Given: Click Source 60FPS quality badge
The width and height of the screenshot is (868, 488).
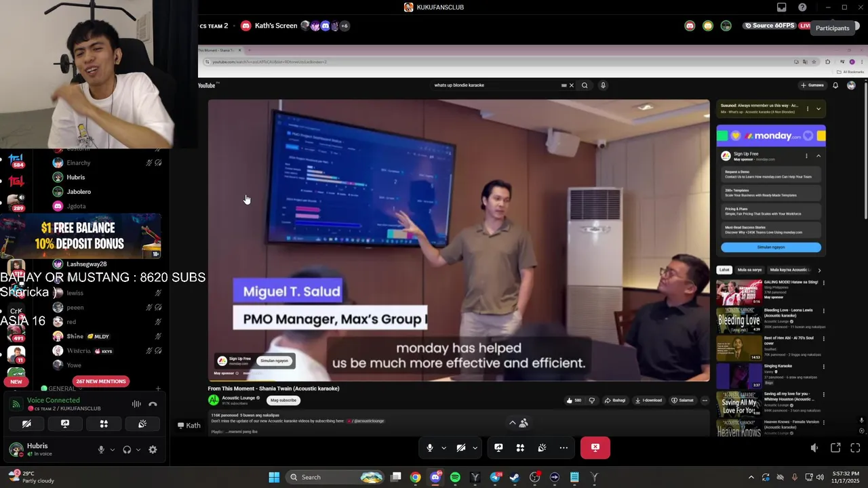Looking at the screenshot, I should tap(770, 26).
